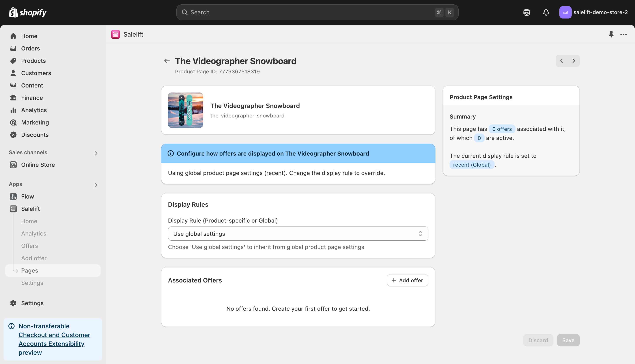Open the Display Rule dropdown

298,234
